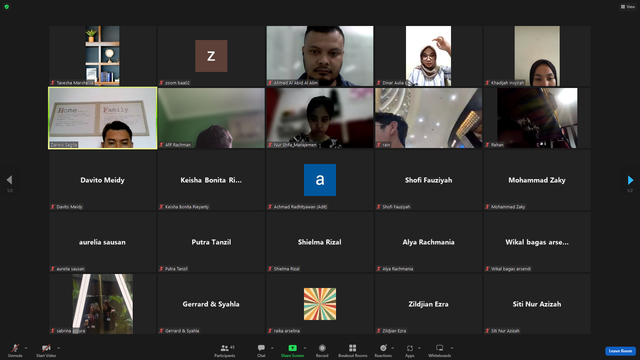Go to next gallery page arrow

point(630,180)
